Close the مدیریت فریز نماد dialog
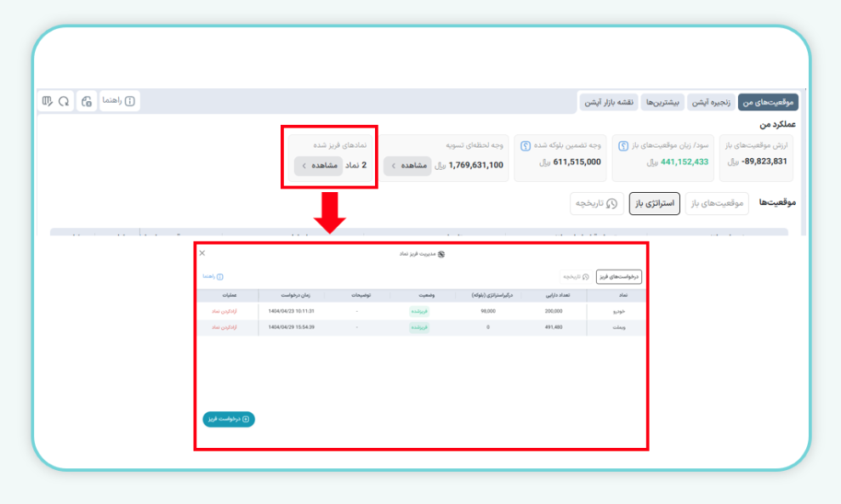 (202, 253)
